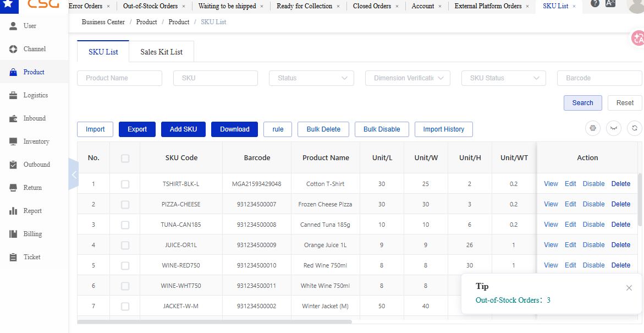Viewport: 644px width, 333px height.
Task: Click the Search button
Action: pyautogui.click(x=582, y=103)
